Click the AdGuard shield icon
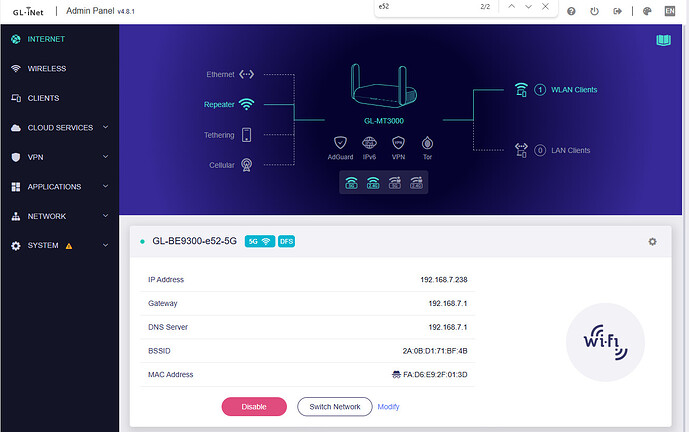Screen dimensions: 689x432 [341, 143]
